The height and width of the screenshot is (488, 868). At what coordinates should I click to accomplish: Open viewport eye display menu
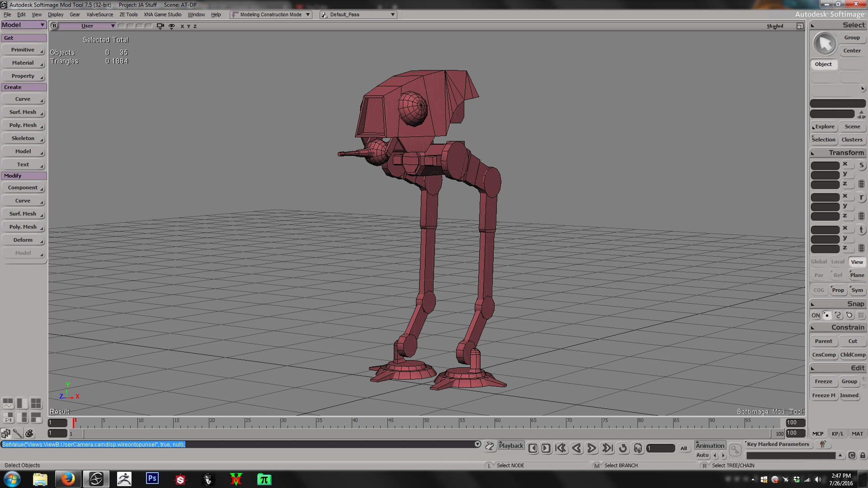point(172,26)
